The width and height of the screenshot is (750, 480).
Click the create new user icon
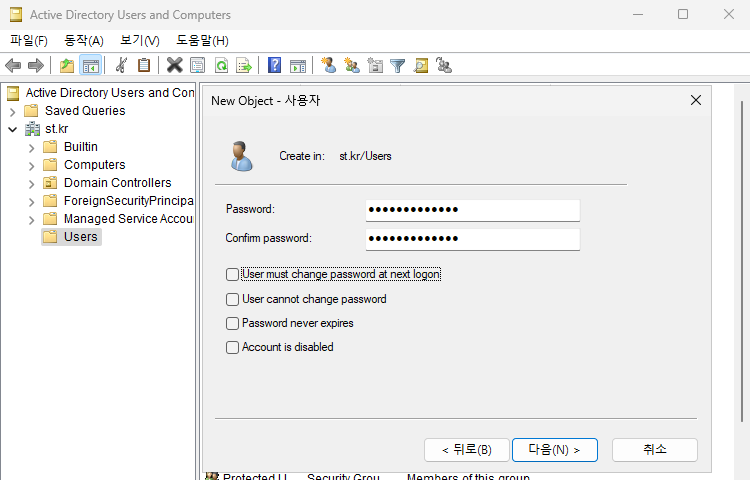(x=329, y=65)
